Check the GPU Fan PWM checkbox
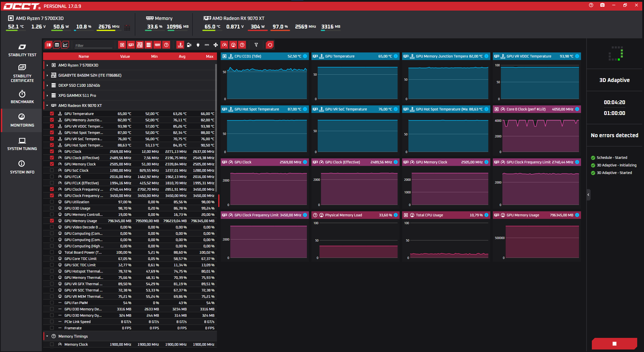 point(52,303)
